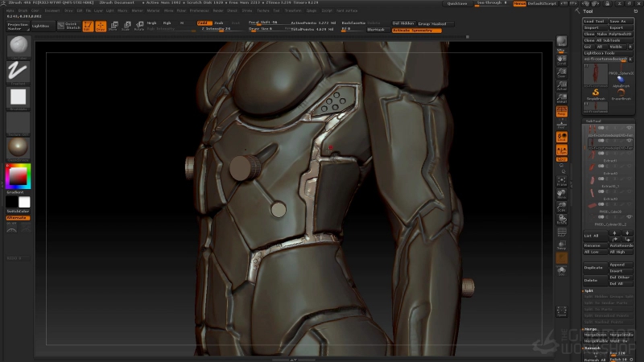
Task: Toggle PolyF polyframe display
Action: 561,232
